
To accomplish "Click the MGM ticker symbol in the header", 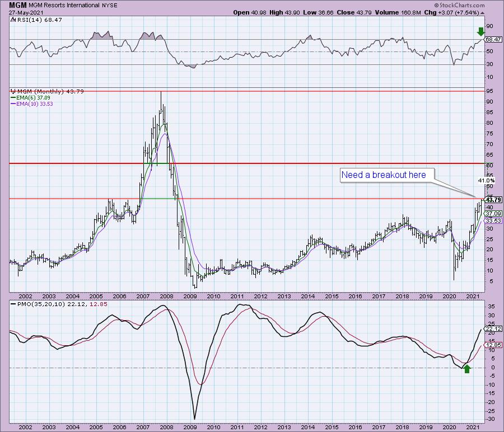I will (x=18, y=5).
